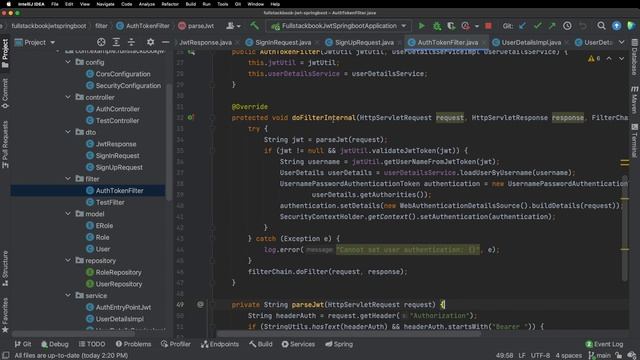Screen dimensions: 640x360
Task: Open the Commit tool window
Action: [5, 93]
